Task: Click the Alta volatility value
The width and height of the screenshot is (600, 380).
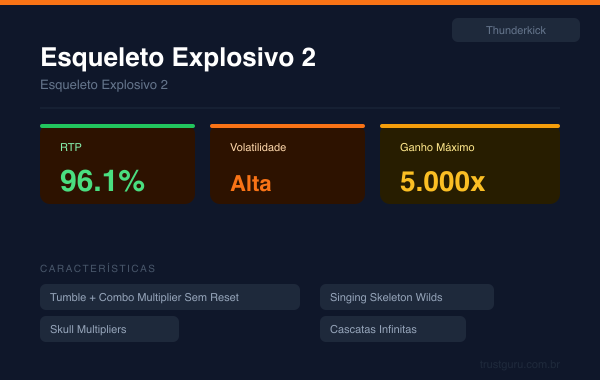Action: click(251, 183)
